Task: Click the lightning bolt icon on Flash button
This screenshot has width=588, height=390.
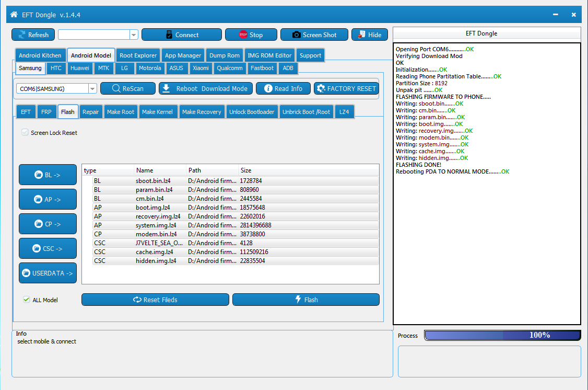Action: [298, 299]
